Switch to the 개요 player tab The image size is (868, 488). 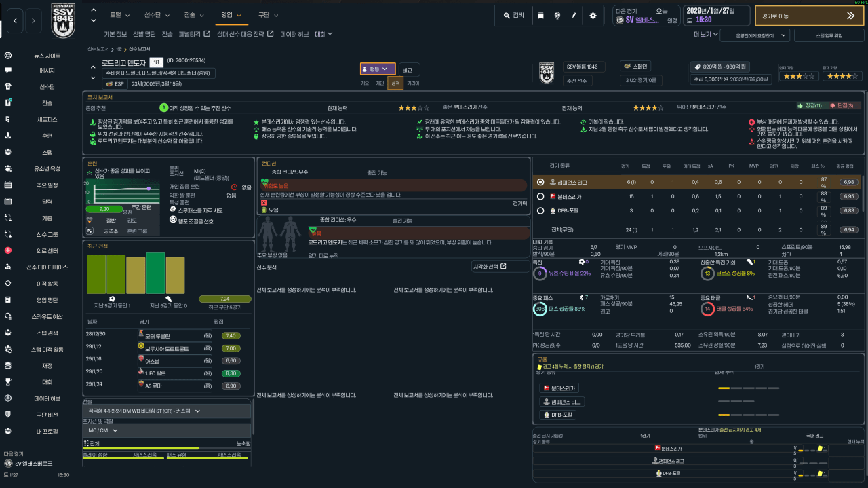tap(365, 83)
